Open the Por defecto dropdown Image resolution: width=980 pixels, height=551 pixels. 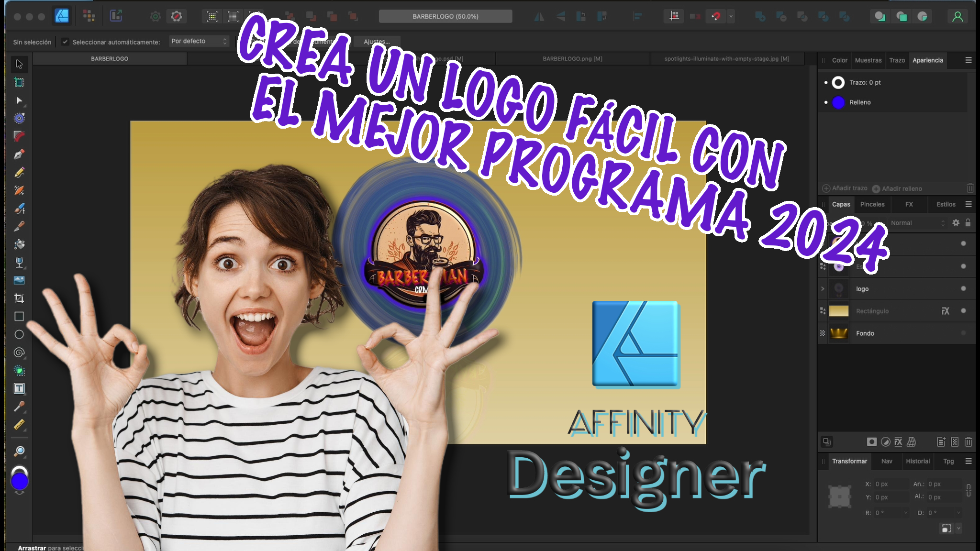pos(199,41)
